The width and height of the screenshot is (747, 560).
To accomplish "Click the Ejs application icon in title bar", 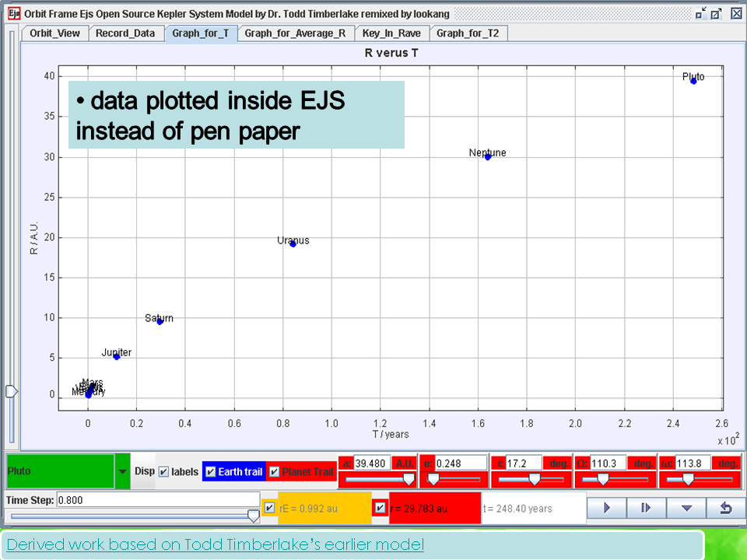I will tap(14, 13).
